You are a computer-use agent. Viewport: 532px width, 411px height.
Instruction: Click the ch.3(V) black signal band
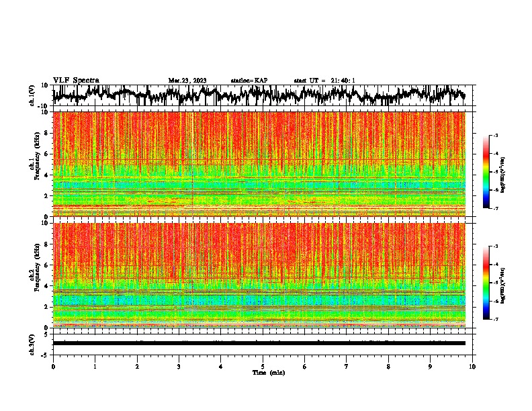click(259, 343)
